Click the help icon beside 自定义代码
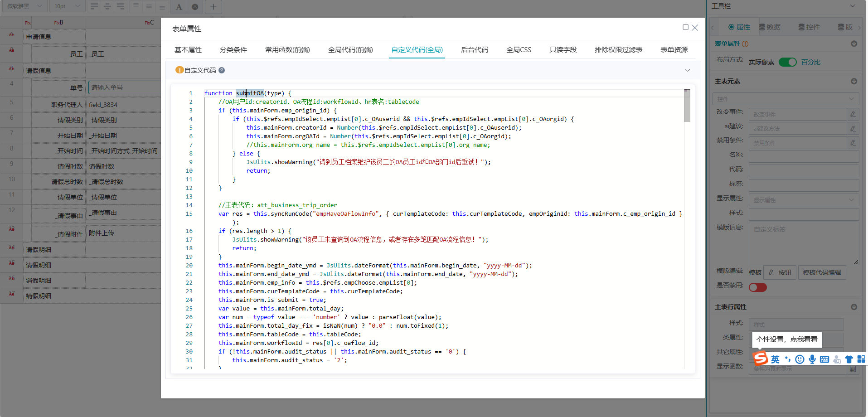Screen dimensions: 868x417 tap(222, 70)
